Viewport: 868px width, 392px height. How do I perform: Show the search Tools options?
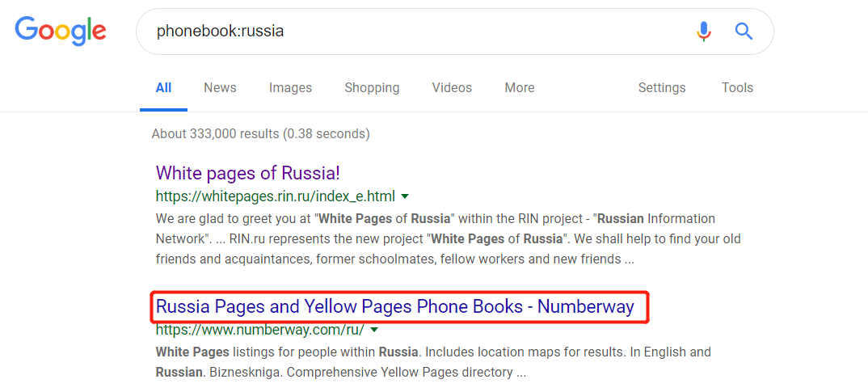coord(737,88)
